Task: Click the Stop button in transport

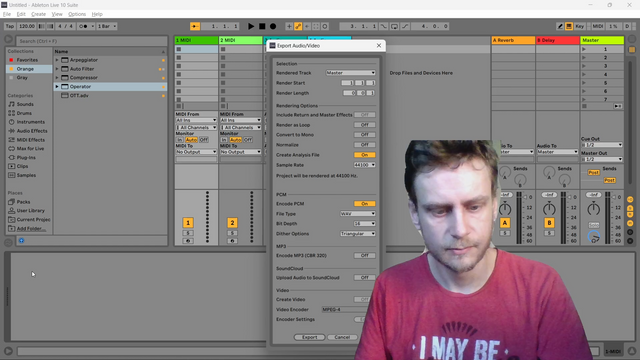Action: click(262, 26)
